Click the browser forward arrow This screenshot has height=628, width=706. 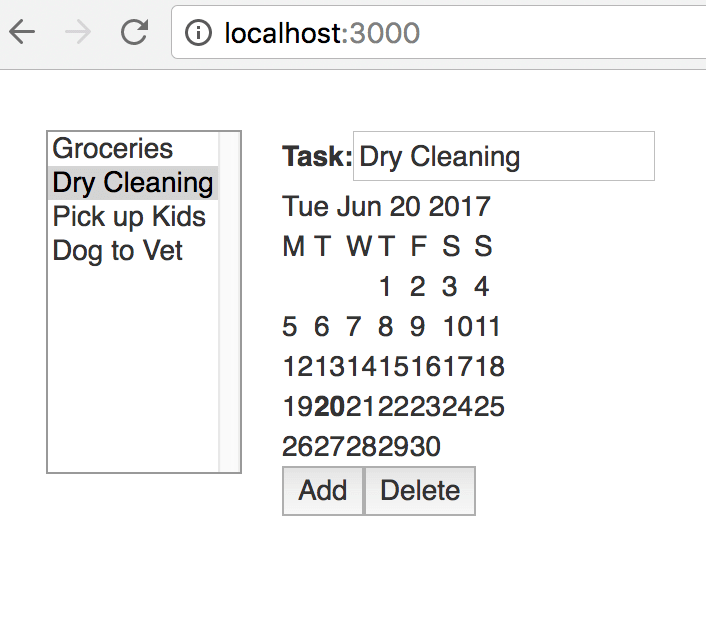(78, 33)
